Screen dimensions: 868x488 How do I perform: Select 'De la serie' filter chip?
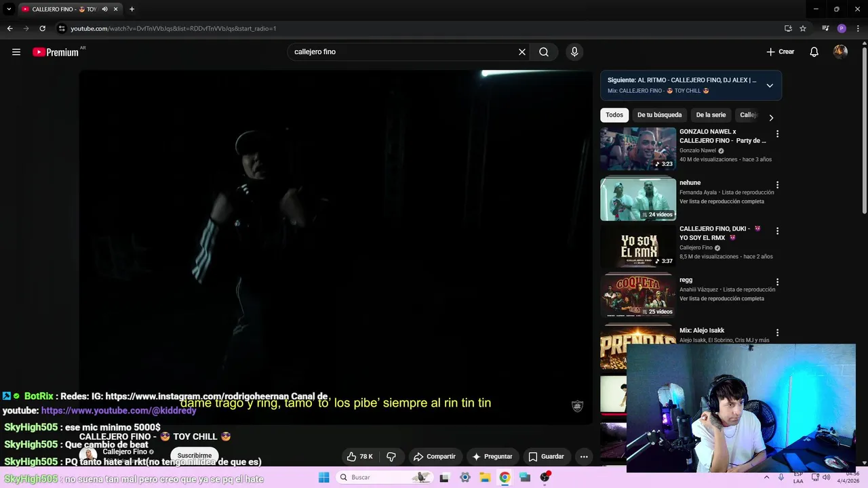(711, 115)
